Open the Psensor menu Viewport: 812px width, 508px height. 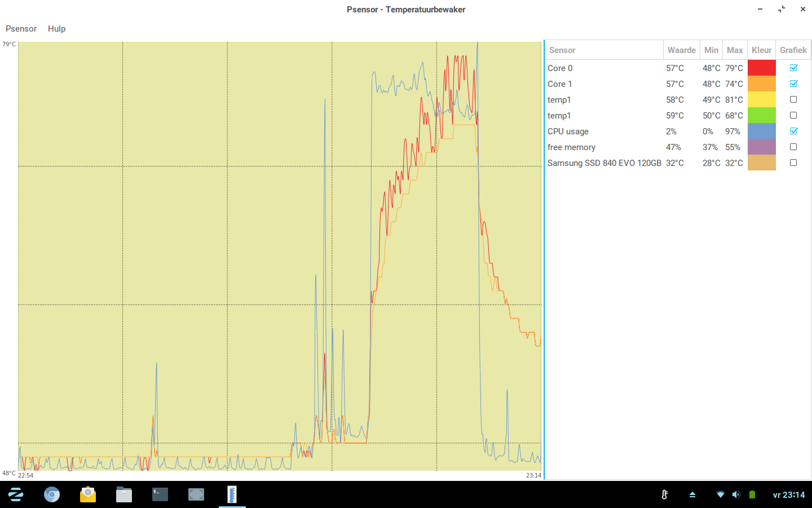pyautogui.click(x=21, y=29)
